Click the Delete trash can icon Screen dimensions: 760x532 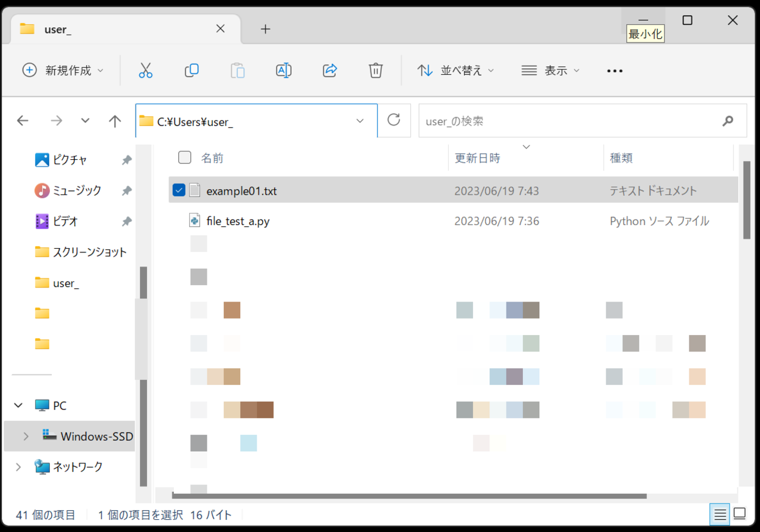376,71
